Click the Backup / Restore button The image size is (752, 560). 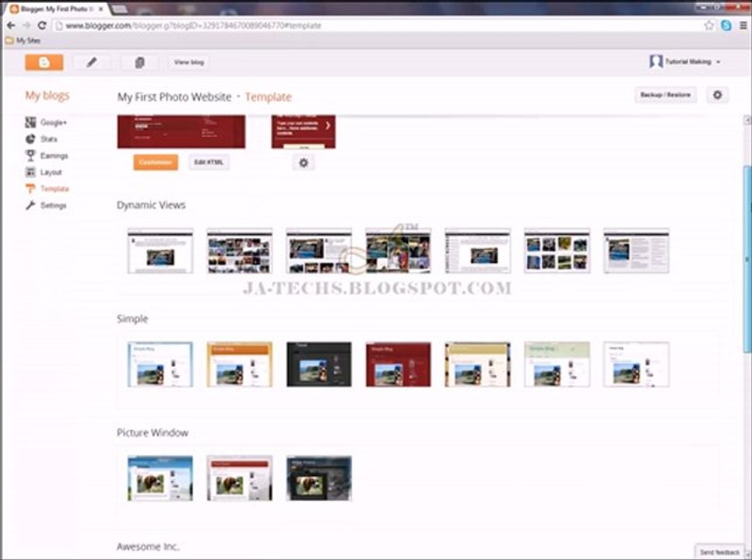click(x=665, y=95)
